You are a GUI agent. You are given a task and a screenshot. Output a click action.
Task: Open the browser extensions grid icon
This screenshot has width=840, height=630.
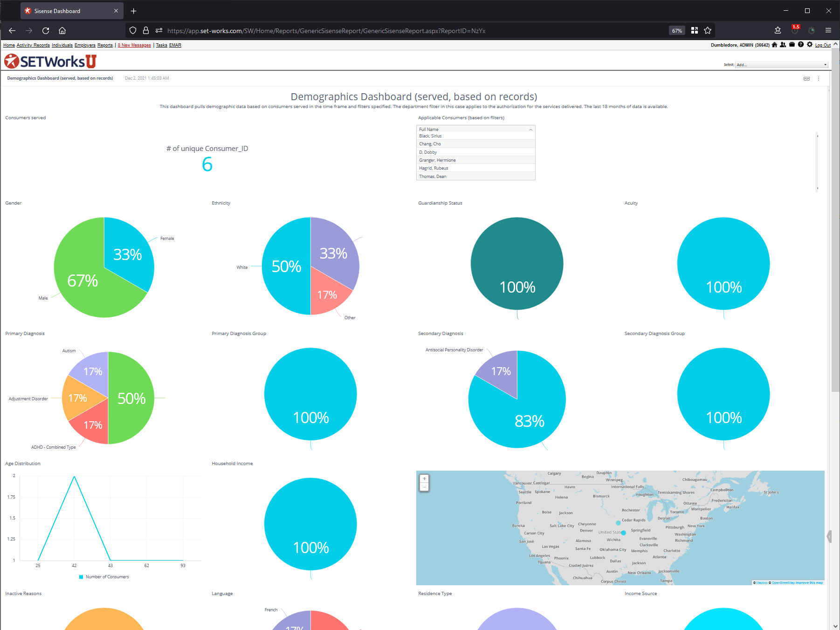click(695, 31)
